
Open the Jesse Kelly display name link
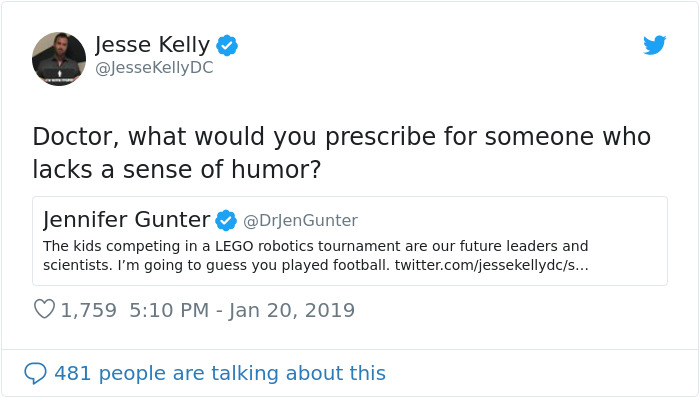(152, 45)
